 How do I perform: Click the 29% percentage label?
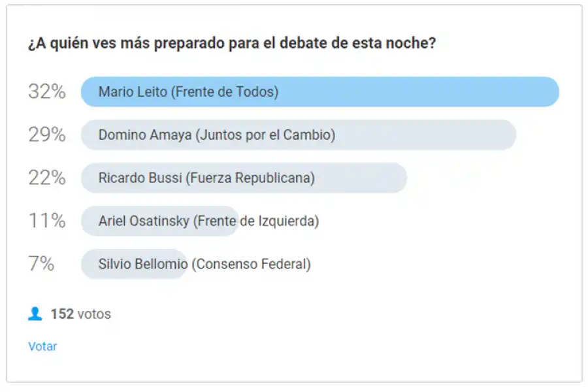(46, 135)
